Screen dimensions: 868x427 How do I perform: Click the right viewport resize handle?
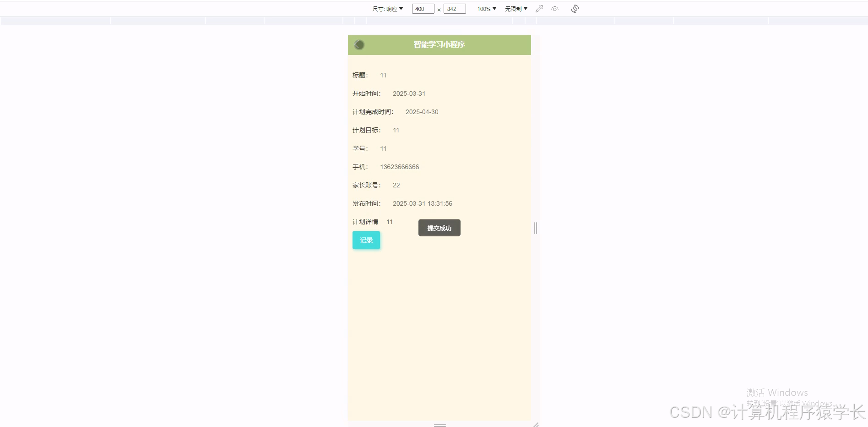(536, 228)
